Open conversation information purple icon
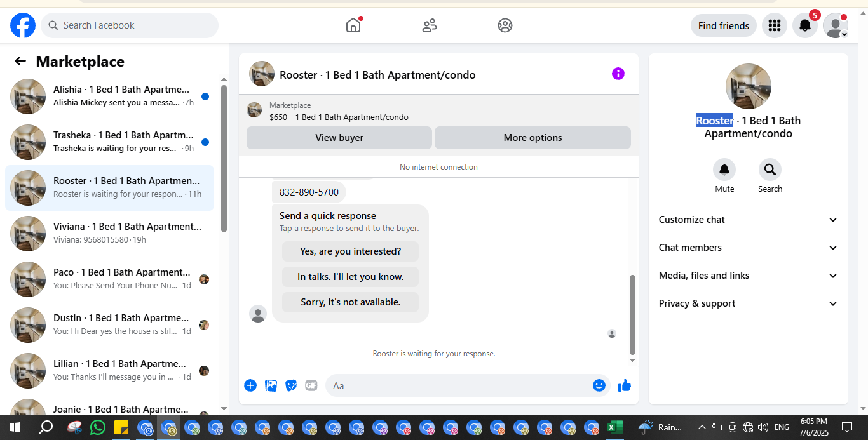The width and height of the screenshot is (868, 440). click(618, 74)
